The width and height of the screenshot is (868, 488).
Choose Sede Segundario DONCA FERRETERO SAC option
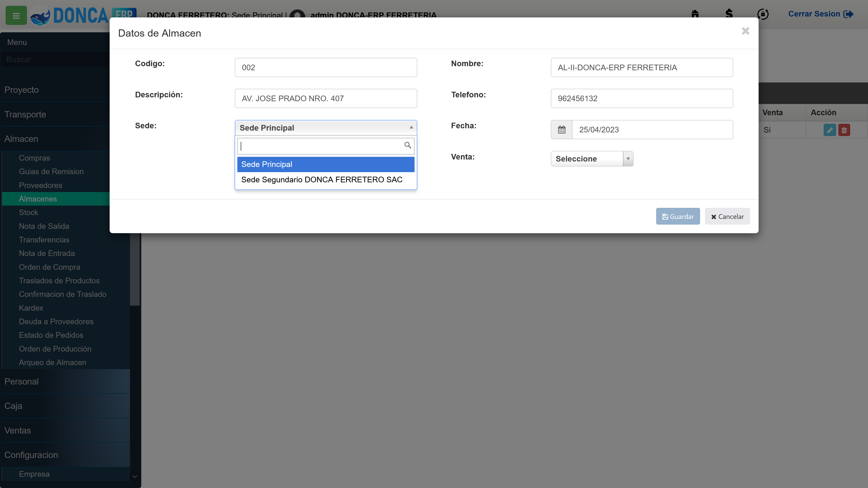[x=325, y=180]
